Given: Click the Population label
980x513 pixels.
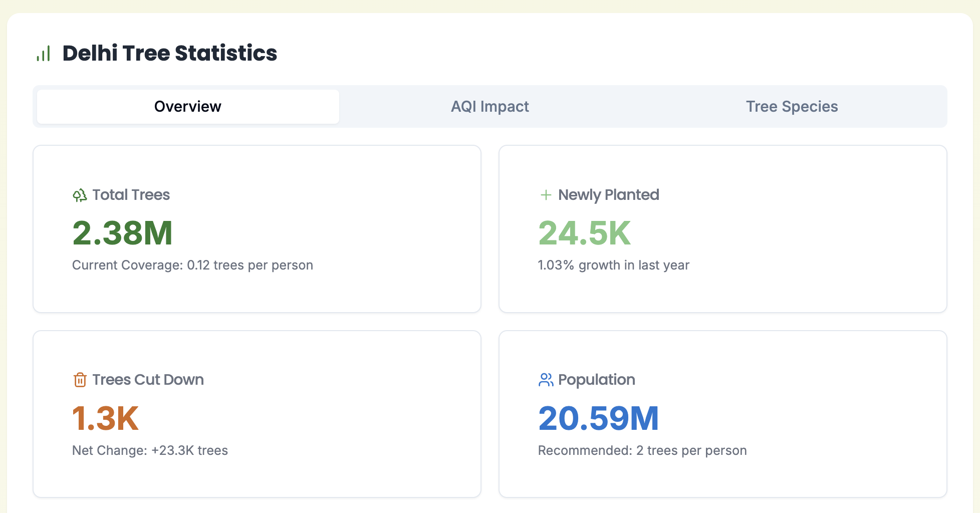Looking at the screenshot, I should [596, 380].
